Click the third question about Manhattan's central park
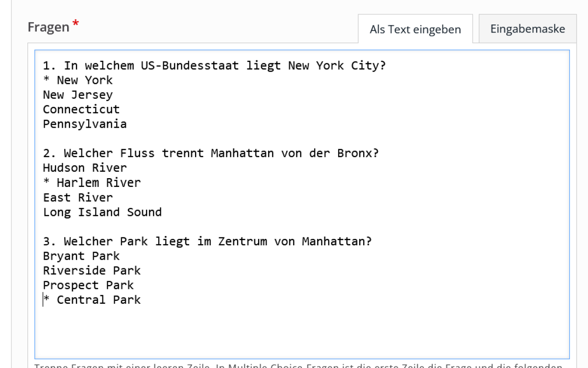 click(207, 241)
